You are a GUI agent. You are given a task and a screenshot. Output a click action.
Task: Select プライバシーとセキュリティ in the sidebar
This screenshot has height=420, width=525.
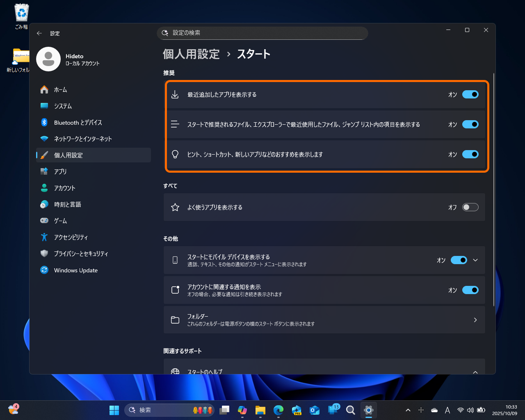(44, 253)
